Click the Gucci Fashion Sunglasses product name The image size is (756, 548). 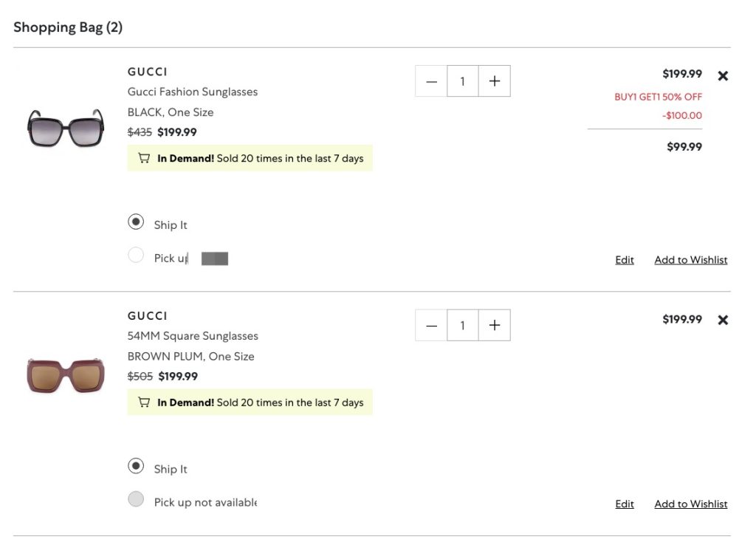(193, 92)
